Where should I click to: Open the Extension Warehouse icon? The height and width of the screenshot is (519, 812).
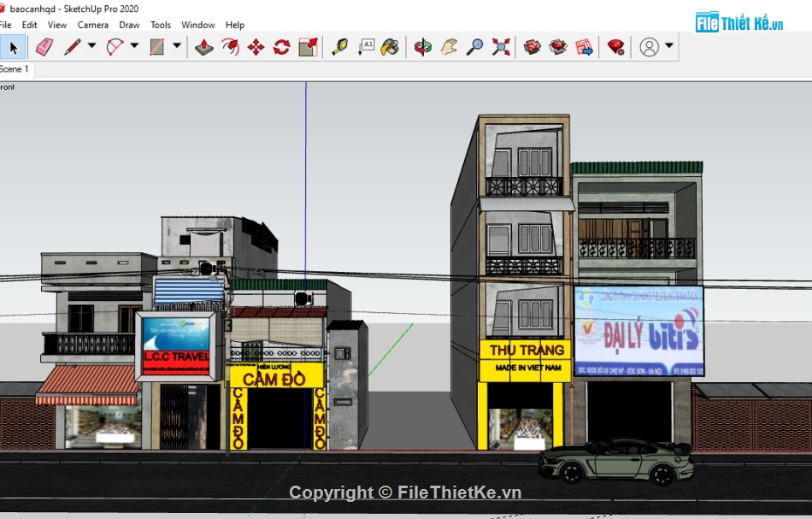(558, 47)
